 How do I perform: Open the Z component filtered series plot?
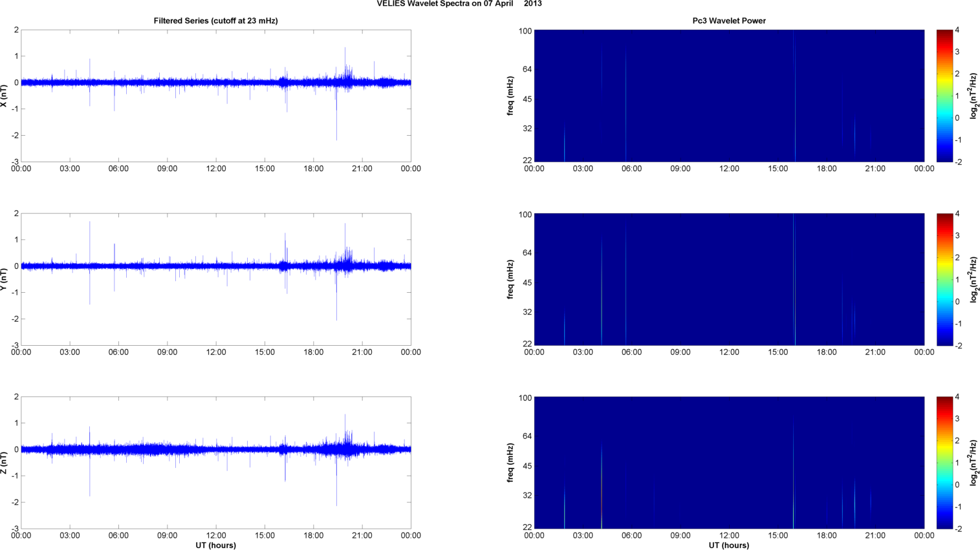point(216,463)
